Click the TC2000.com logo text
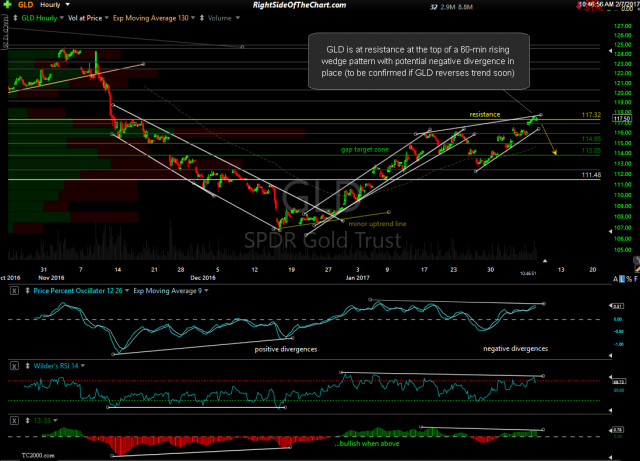640x461 pixels. coord(38,455)
